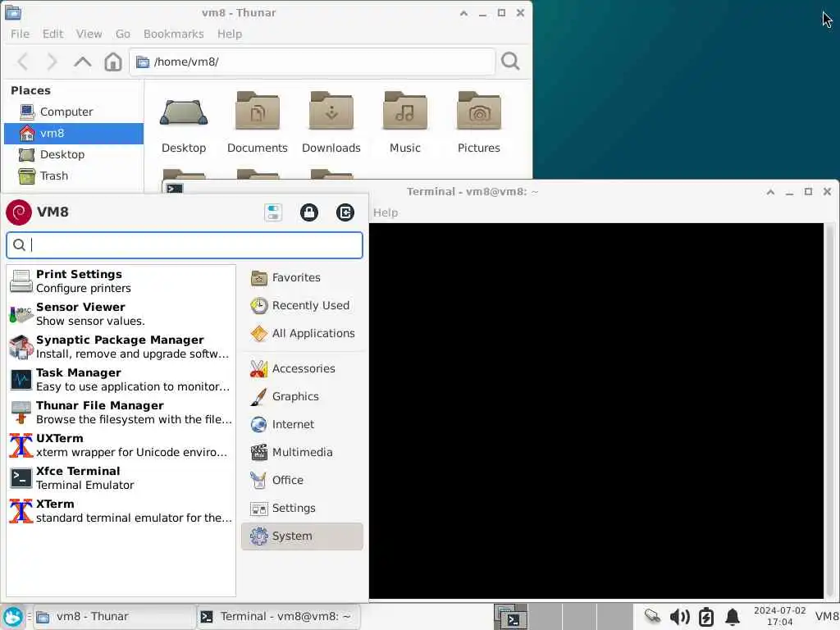Select Desktop in Thunar Places sidebar

point(73,155)
